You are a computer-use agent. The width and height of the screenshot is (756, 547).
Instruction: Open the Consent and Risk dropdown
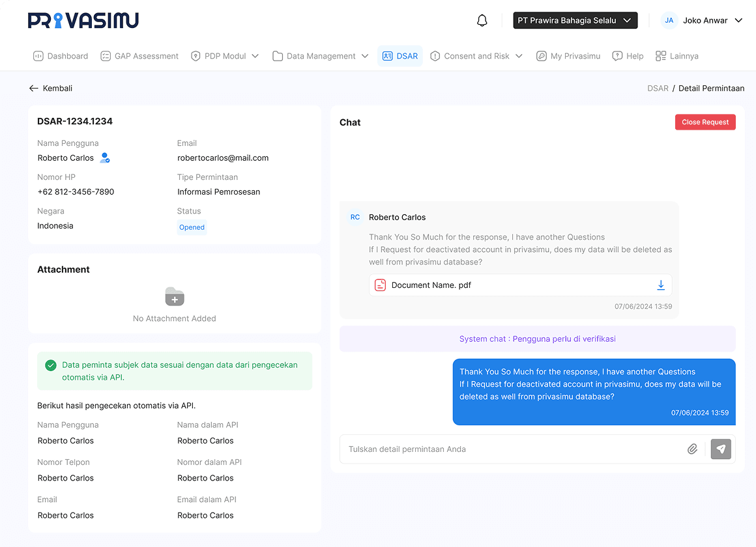click(476, 56)
